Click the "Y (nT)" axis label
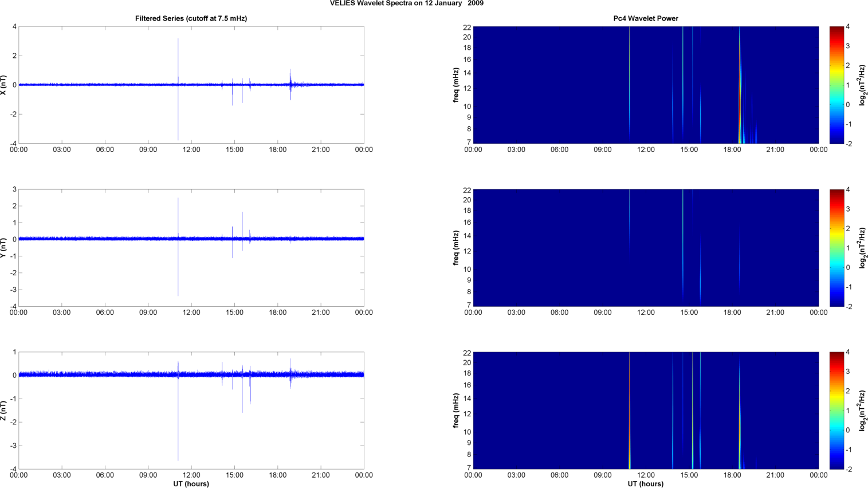Viewport: 868px width, 488px height. click(4, 248)
